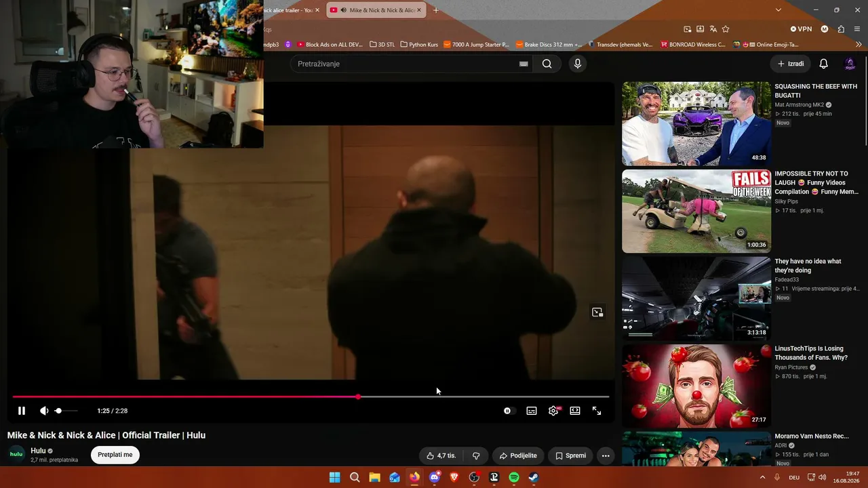
Task: Expand the tab list chevron in title bar
Action: click(x=778, y=10)
